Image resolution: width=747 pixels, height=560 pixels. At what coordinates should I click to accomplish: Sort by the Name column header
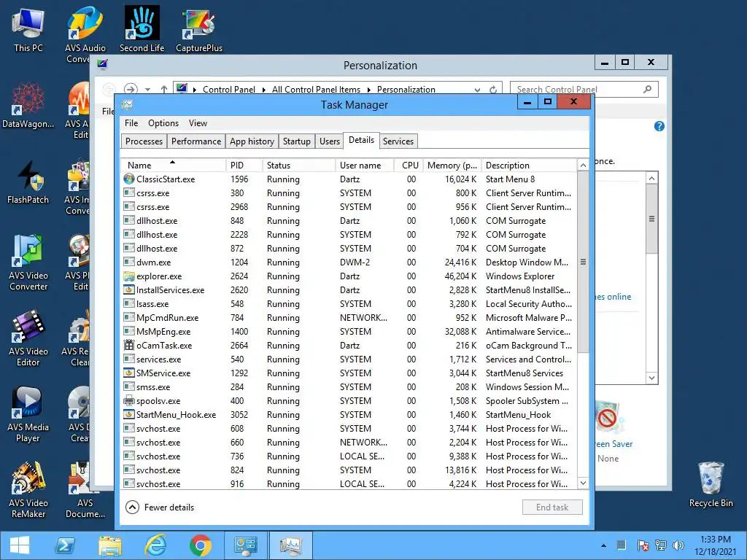(172, 166)
